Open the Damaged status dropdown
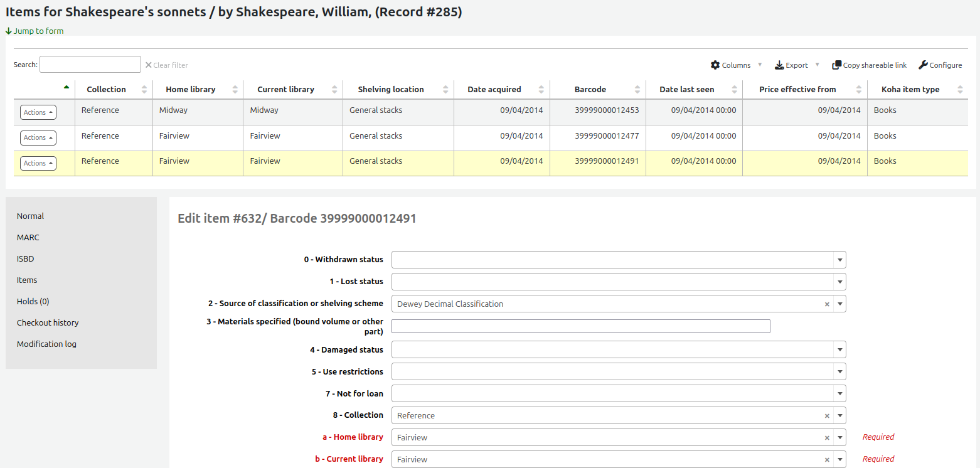 click(x=840, y=349)
